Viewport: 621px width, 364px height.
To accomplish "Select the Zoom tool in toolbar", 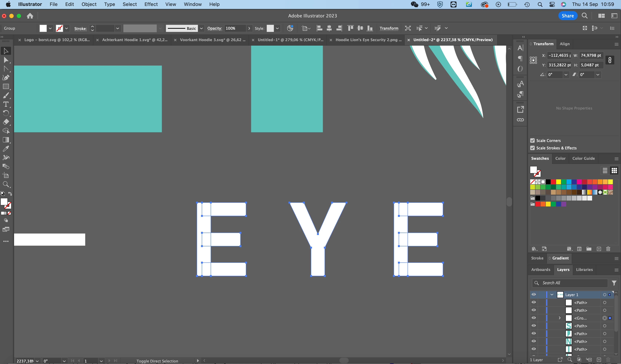I will [x=6, y=184].
